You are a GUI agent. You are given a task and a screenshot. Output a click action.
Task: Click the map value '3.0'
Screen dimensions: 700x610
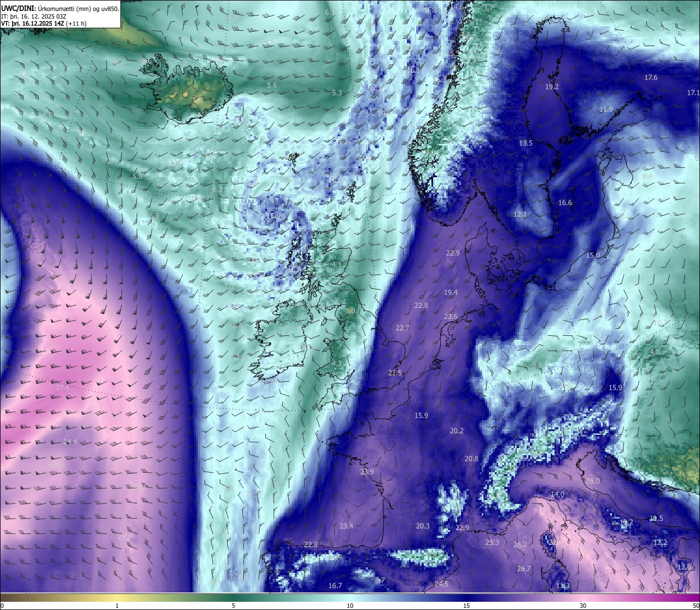pos(351,311)
